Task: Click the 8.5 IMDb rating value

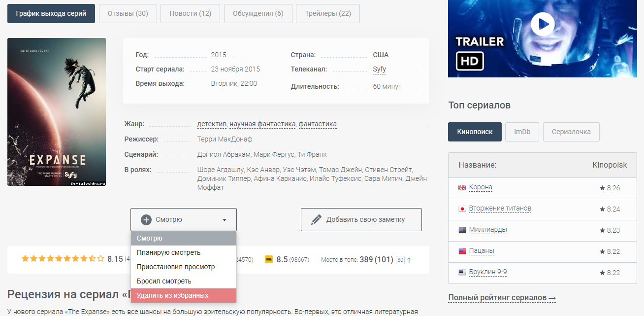Action: 282,259
